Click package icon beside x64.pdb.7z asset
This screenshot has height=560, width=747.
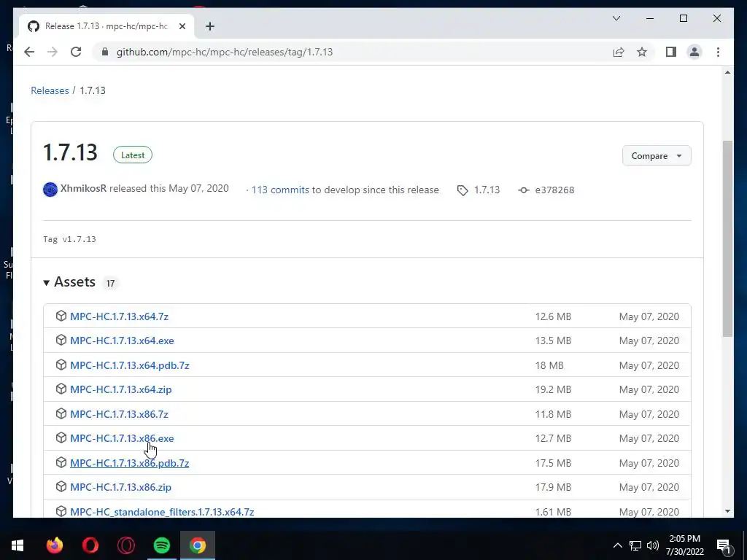pos(61,365)
